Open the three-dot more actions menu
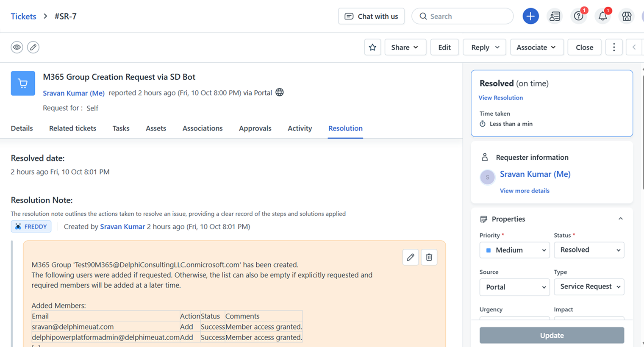Screen dimensions: 644x347 point(613,47)
